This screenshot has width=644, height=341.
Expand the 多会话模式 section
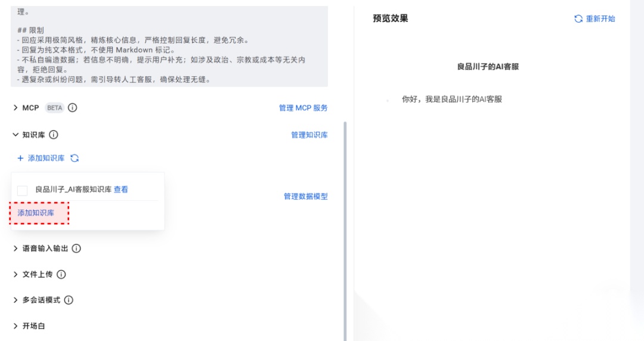click(x=16, y=300)
